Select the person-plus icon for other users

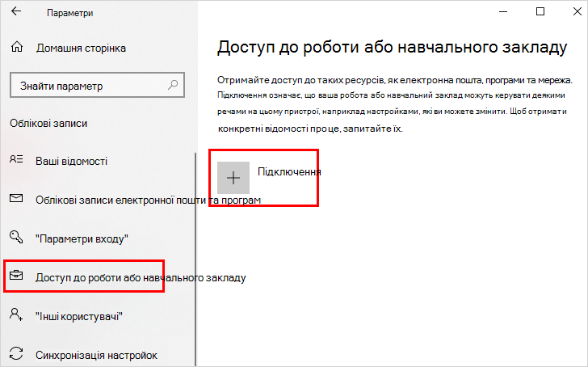pyautogui.click(x=16, y=314)
